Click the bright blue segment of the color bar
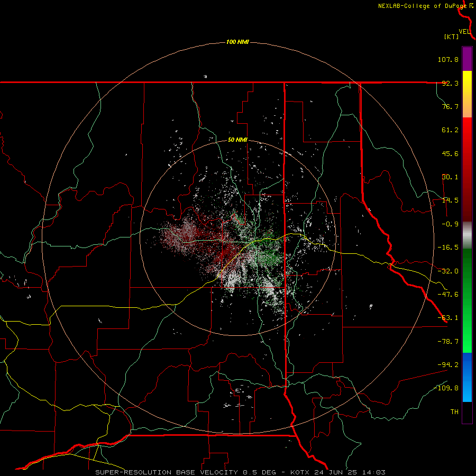Image resolution: width=476 pixels, height=476 pixels. tap(467, 377)
